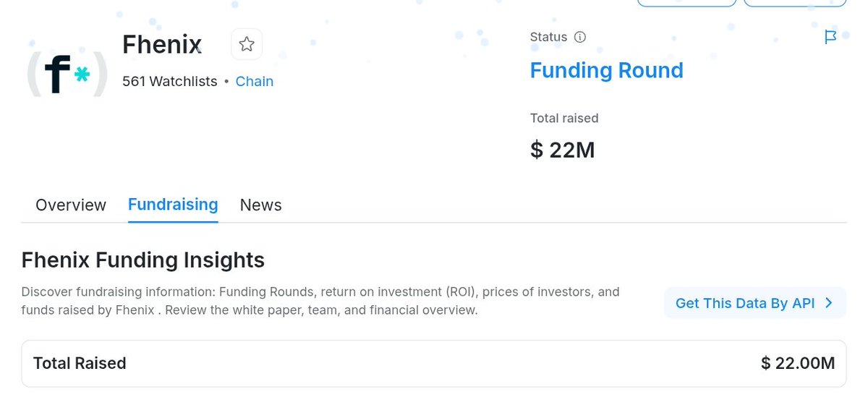
Task: Click the flag report icon
Action: [830, 37]
